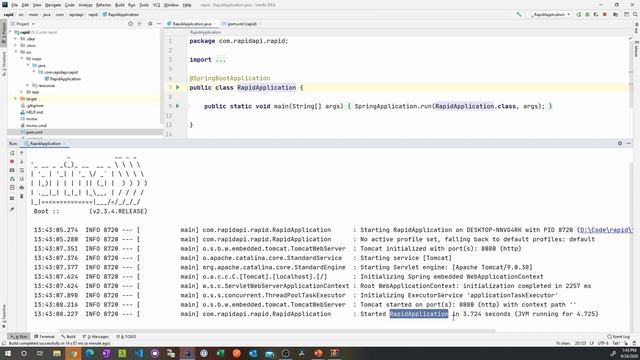This screenshot has width=640, height=360.
Task: Expand the target folder
Action: pyautogui.click(x=16, y=99)
